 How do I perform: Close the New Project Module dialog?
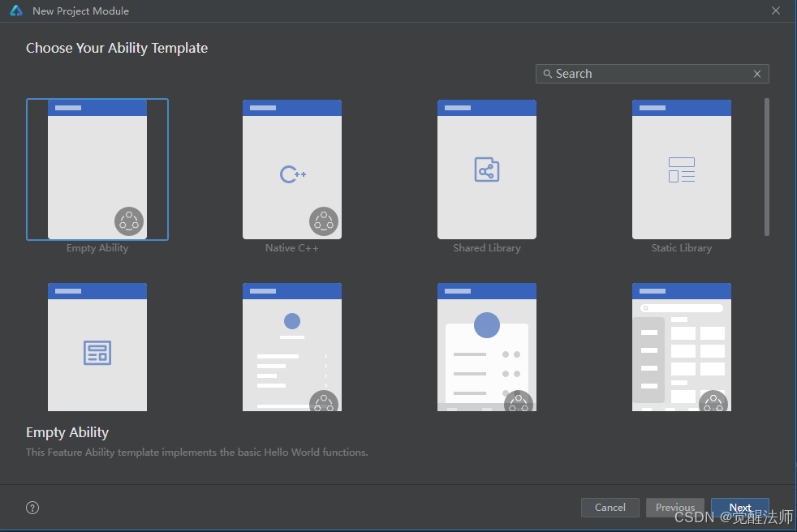click(x=776, y=11)
